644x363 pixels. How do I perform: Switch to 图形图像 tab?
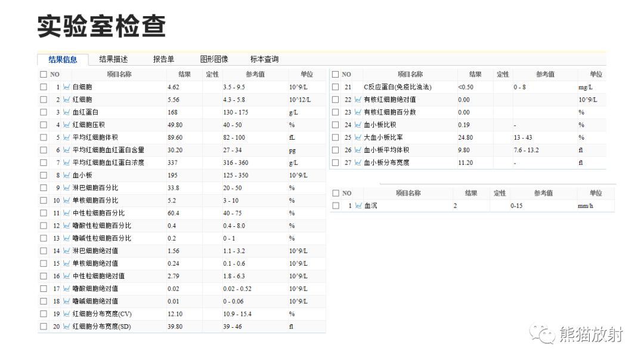point(214,59)
